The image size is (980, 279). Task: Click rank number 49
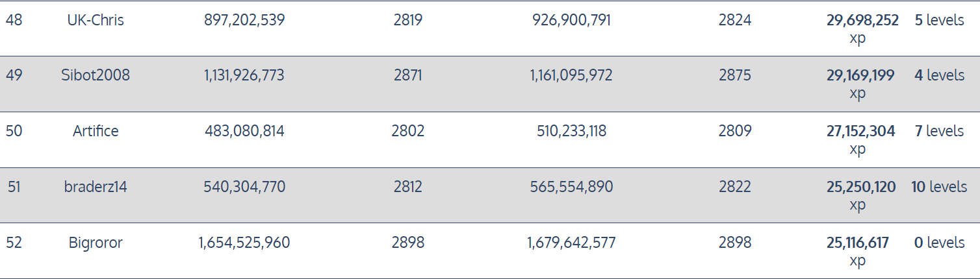click(x=14, y=75)
